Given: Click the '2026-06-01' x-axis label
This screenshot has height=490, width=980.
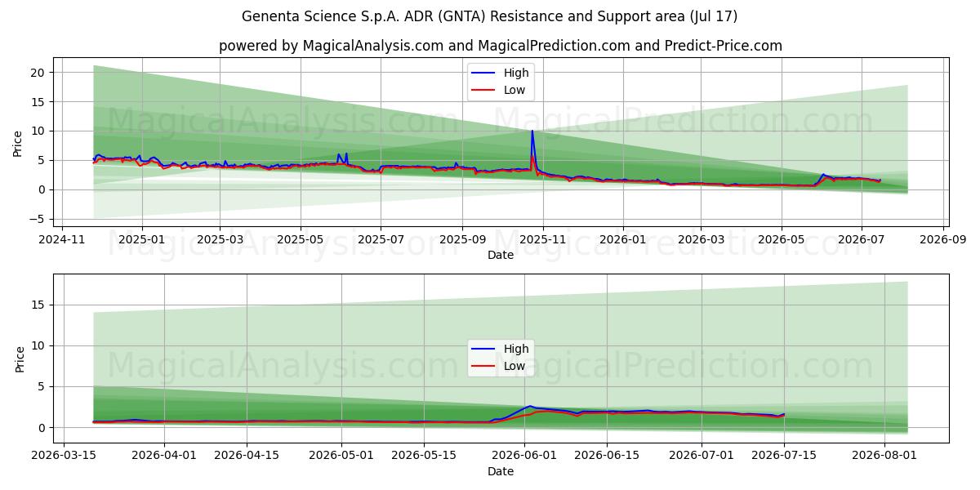Looking at the screenshot, I should (x=524, y=457).
